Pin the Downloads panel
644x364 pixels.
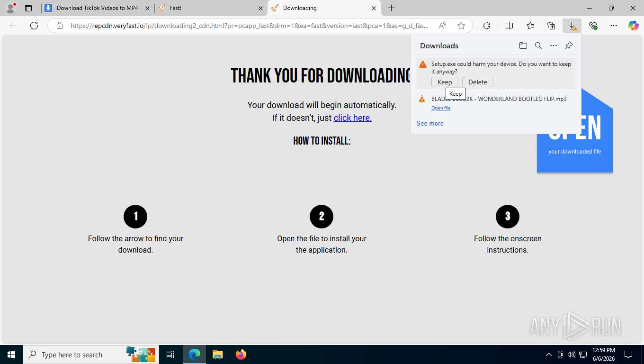pos(569,45)
